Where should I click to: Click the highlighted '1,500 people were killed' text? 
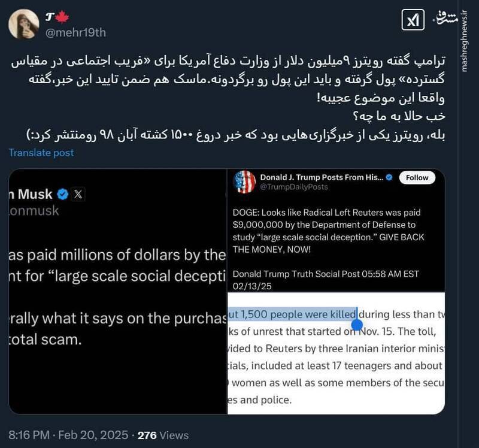tap(293, 314)
